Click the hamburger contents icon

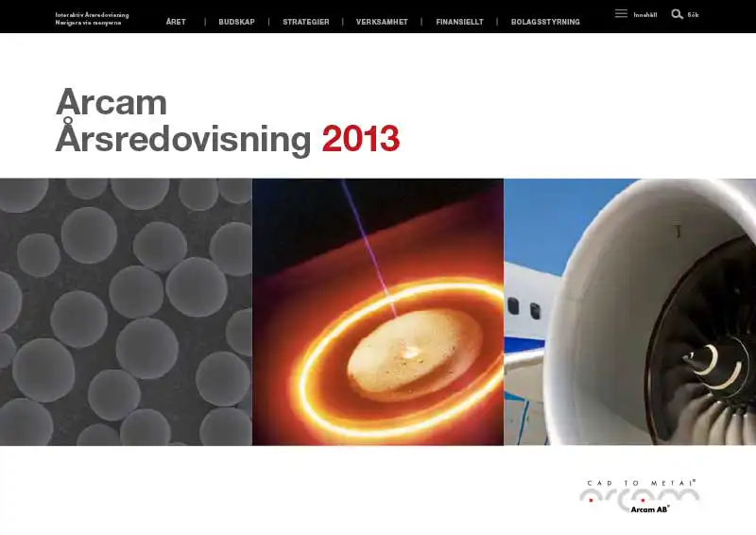pyautogui.click(x=621, y=14)
